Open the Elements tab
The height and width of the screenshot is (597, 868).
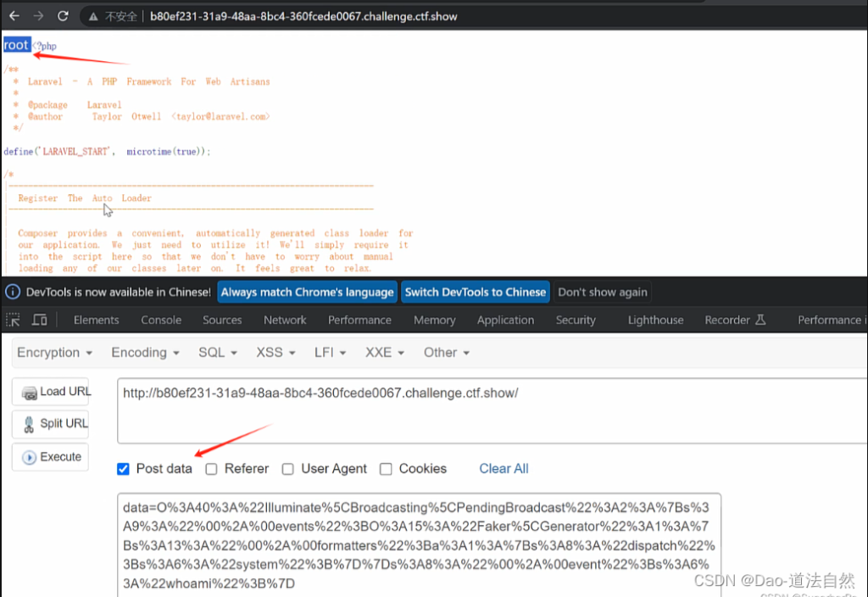(97, 320)
